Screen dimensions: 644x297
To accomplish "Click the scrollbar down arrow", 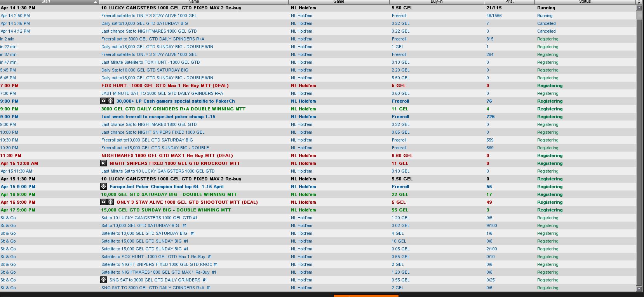I will click(639, 288).
